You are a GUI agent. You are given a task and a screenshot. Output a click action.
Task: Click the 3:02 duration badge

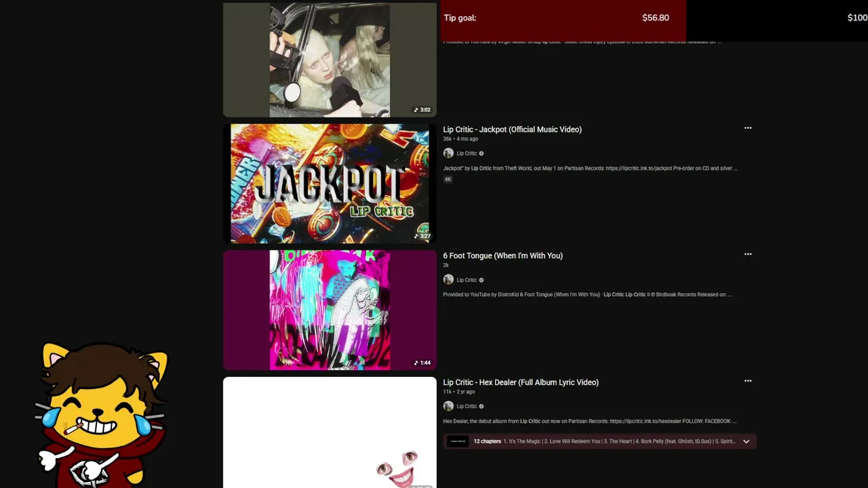click(422, 110)
